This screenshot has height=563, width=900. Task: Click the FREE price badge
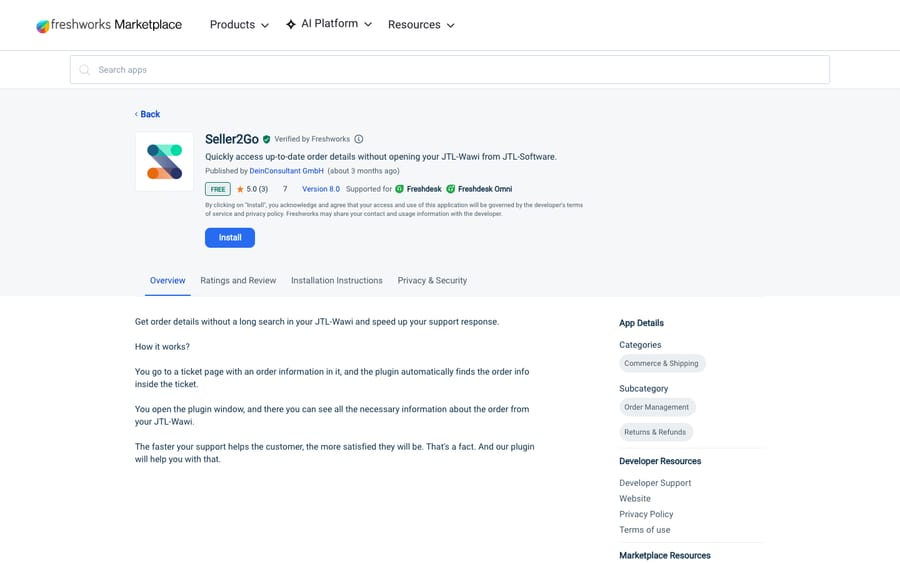(x=218, y=189)
